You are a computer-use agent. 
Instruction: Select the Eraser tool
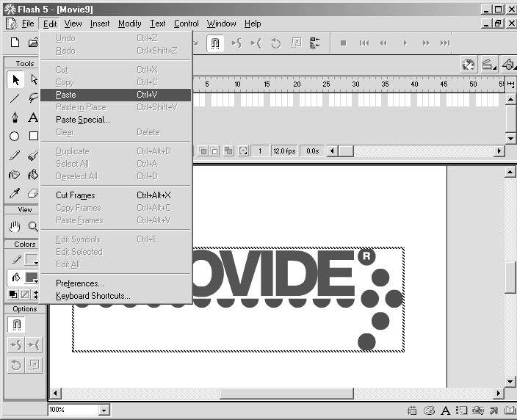click(33, 193)
